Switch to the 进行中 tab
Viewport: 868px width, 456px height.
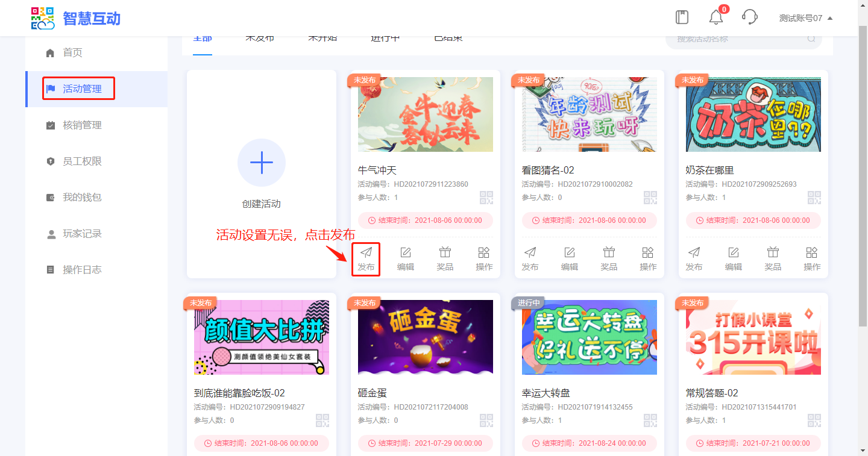[x=385, y=39]
